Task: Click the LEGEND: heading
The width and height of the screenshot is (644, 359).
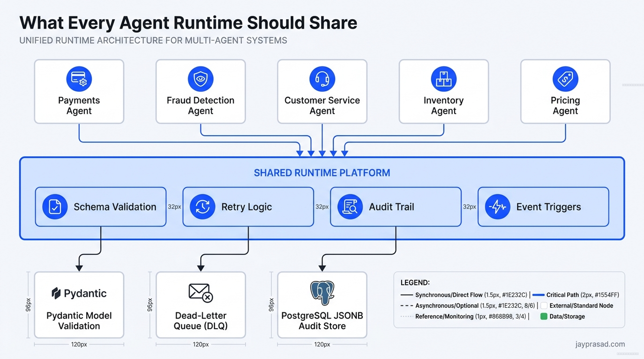Action: click(415, 283)
